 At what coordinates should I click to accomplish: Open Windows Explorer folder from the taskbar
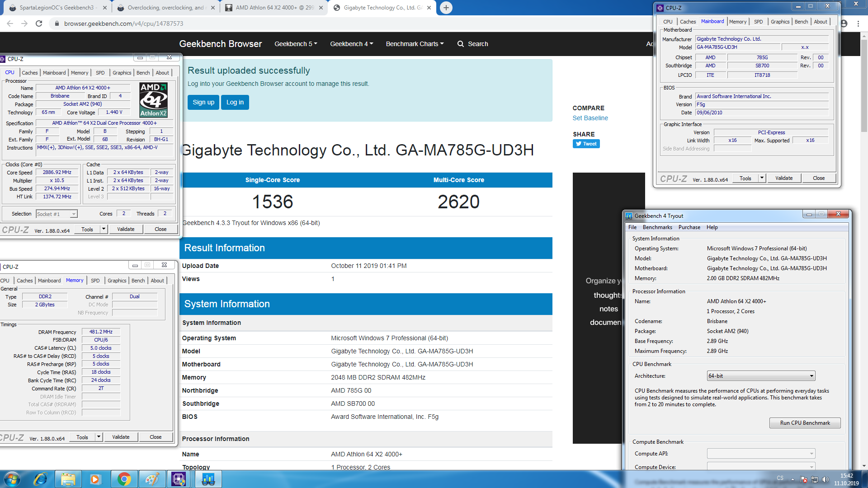point(68,479)
